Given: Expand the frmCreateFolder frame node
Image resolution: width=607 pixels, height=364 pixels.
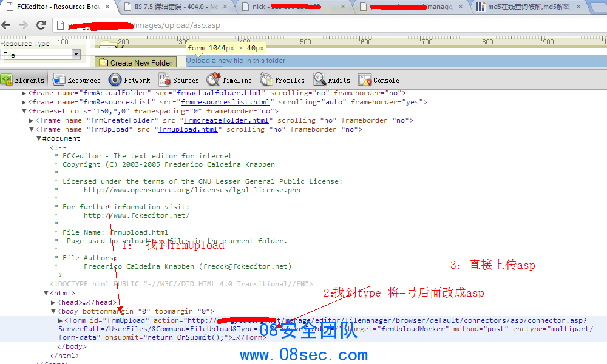Looking at the screenshot, I should pyautogui.click(x=32, y=120).
